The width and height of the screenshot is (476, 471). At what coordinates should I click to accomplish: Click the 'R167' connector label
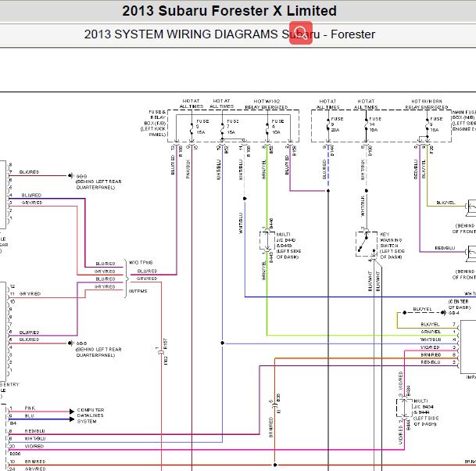tap(166, 343)
